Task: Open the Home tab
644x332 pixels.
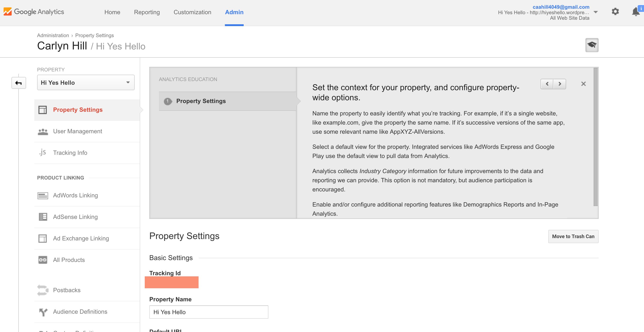Action: (x=112, y=12)
